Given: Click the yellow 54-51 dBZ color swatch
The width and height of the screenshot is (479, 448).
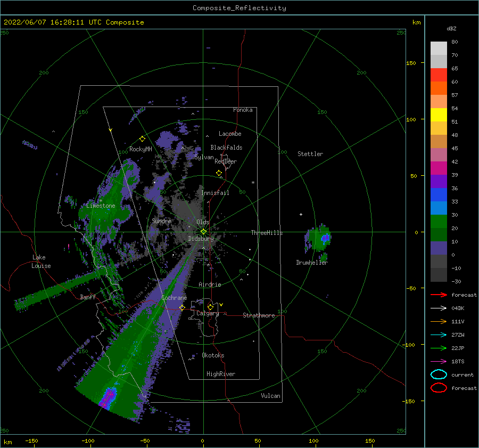Looking at the screenshot, I should [x=439, y=115].
